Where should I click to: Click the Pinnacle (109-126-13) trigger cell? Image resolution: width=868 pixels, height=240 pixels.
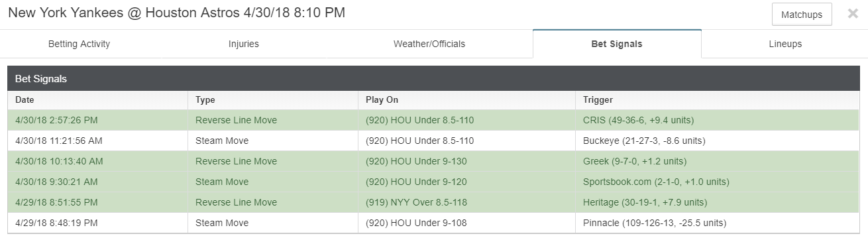tap(718, 223)
